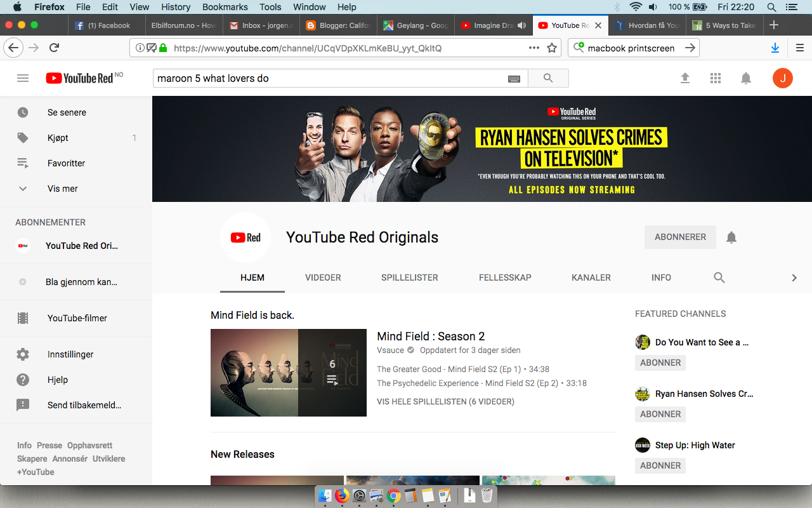Screen dimensions: 812x508
Task: Open Mind Field : Season 2 playlist title
Action: coord(431,337)
